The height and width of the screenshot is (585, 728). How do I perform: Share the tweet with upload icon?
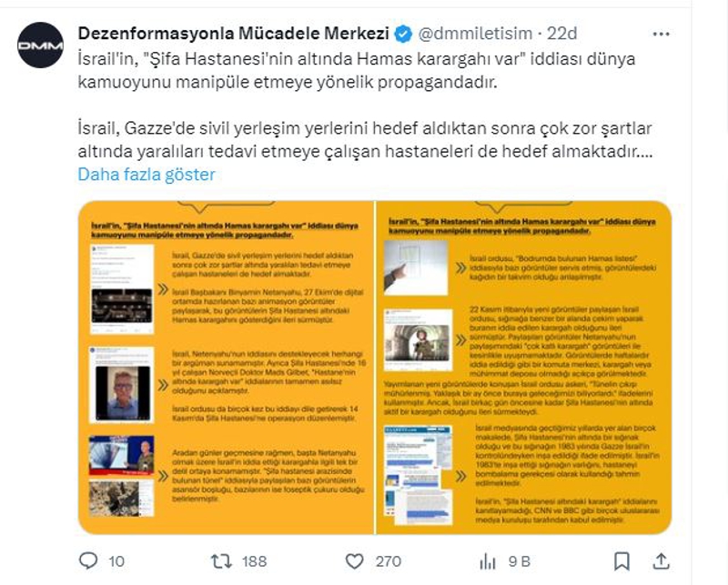pos(661,560)
